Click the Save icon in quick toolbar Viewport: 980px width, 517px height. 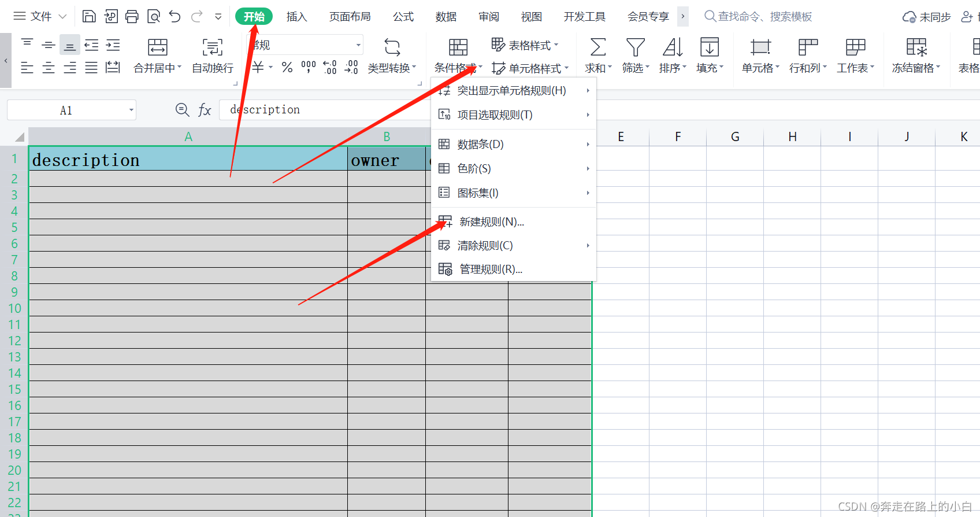tap(89, 16)
